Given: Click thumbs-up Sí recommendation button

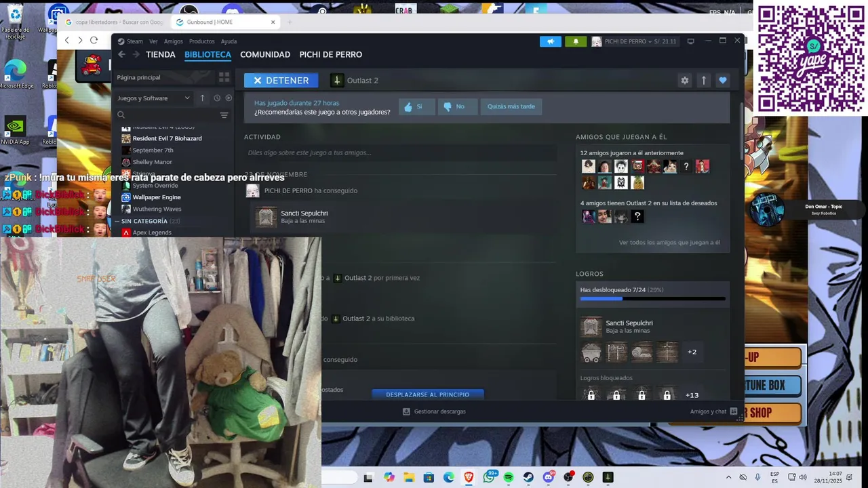Looking at the screenshot, I should click(416, 106).
